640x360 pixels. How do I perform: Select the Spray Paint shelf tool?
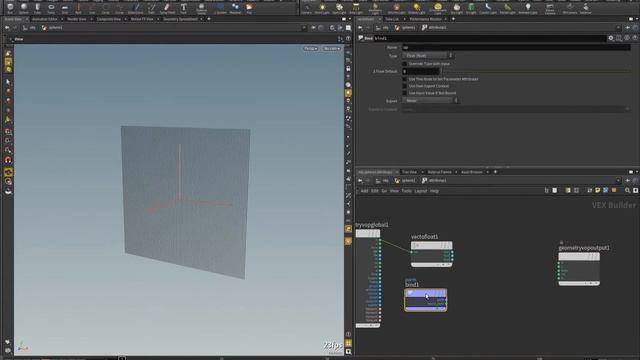pos(167,8)
